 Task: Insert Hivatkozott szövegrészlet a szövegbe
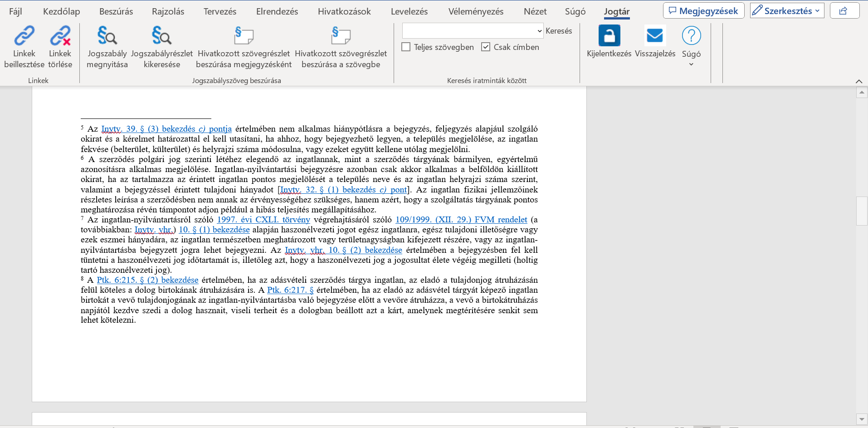coord(341,36)
